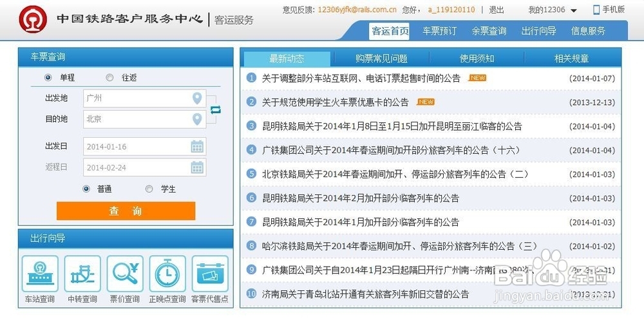This screenshot has width=644, height=318.
Task: Click the feedback email 12306yjfk@rails.com.cn
Action: point(357,10)
